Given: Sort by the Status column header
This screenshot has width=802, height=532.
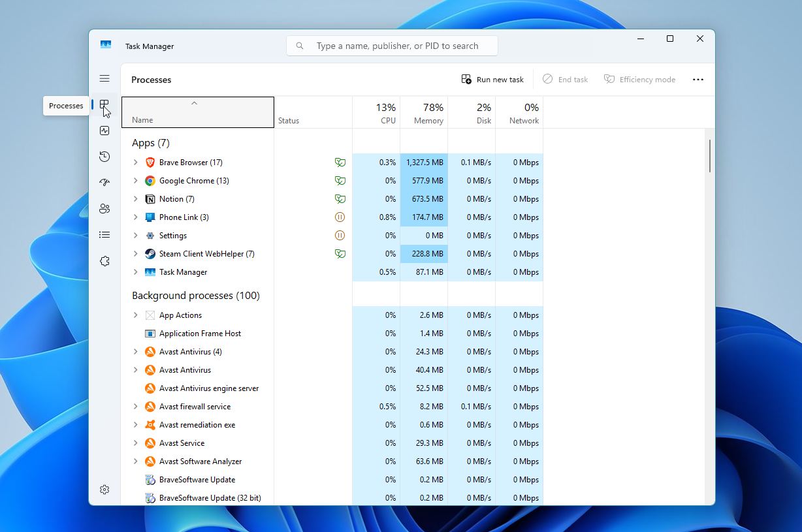Looking at the screenshot, I should [313, 112].
